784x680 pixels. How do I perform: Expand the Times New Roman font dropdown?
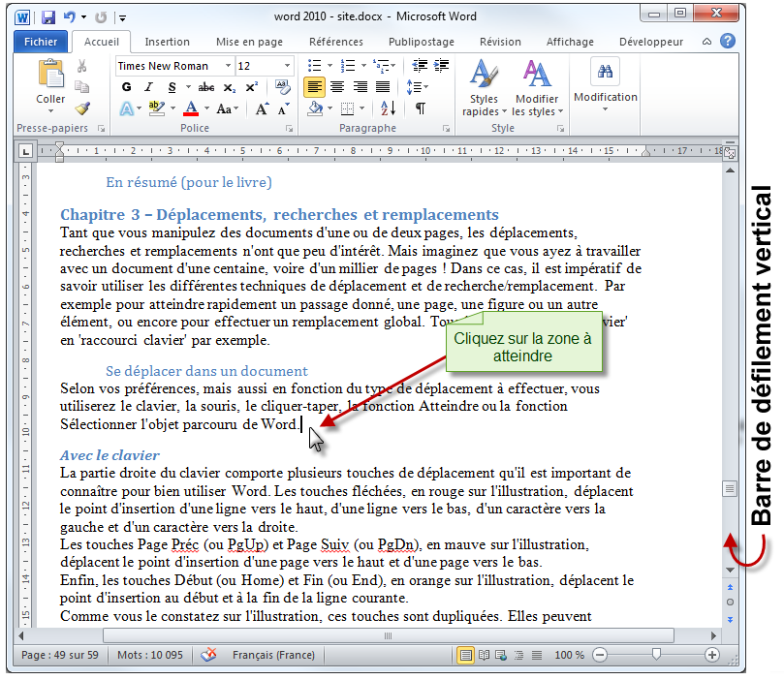click(x=228, y=66)
